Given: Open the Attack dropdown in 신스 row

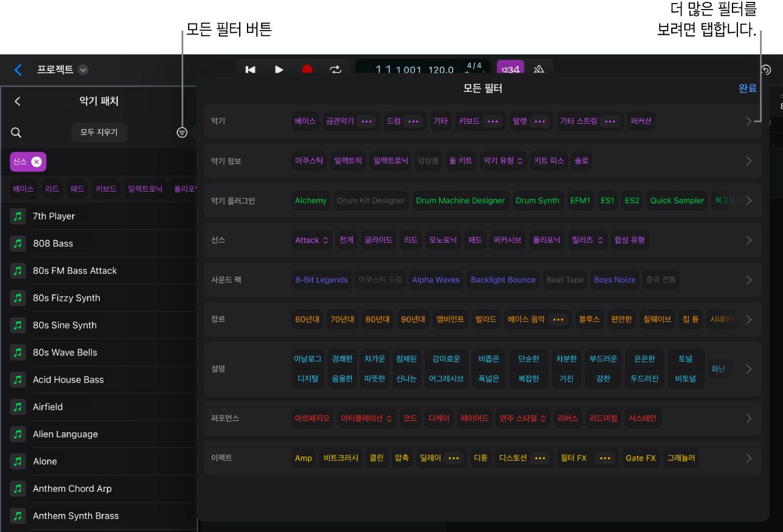Looking at the screenshot, I should point(311,240).
